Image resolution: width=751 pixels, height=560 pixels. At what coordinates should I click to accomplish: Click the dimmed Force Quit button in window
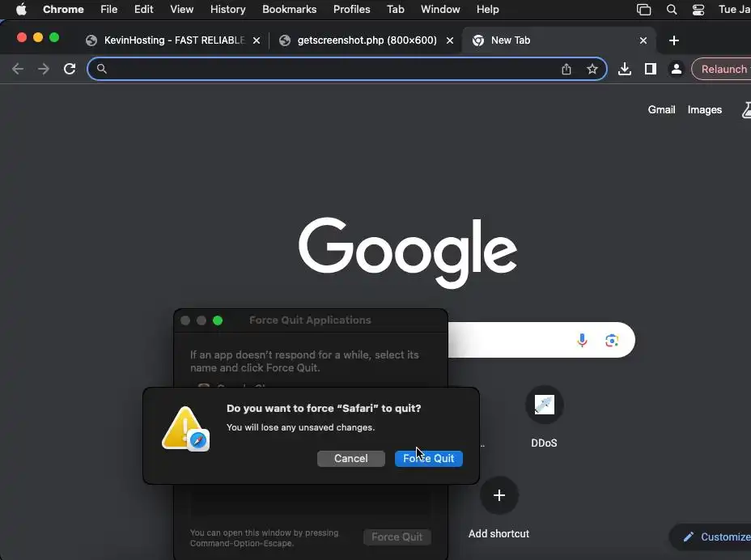pyautogui.click(x=397, y=537)
